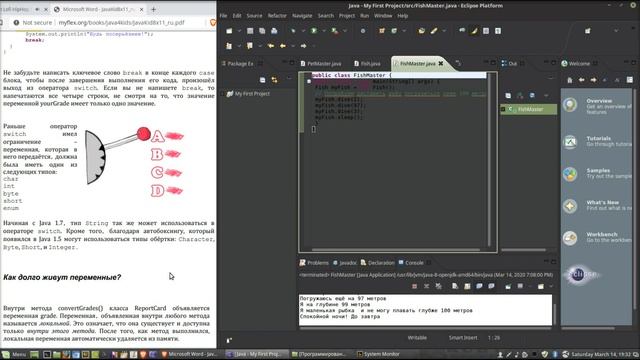The width and height of the screenshot is (640, 360).
Task: Open the External Tools dropdown arrow
Action: (345, 31)
